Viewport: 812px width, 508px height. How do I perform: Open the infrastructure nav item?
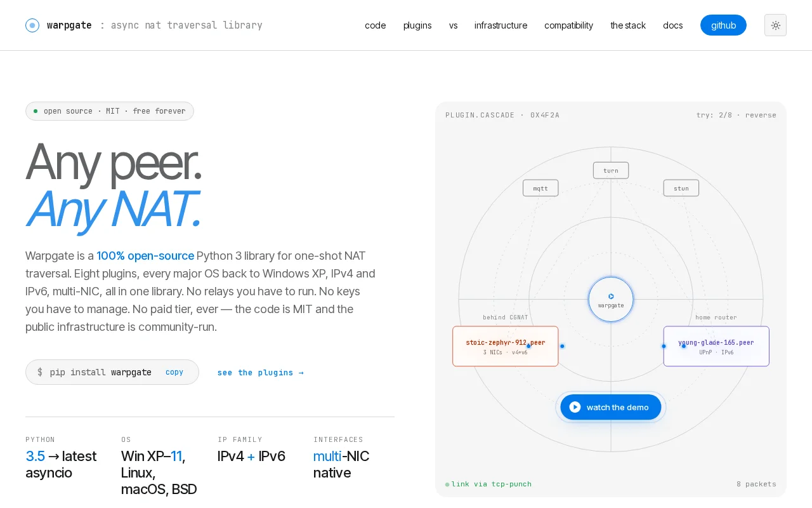coord(501,25)
